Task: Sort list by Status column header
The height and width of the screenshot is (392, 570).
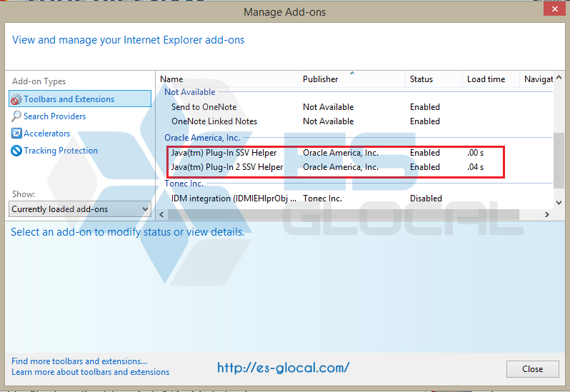Action: tap(434, 79)
